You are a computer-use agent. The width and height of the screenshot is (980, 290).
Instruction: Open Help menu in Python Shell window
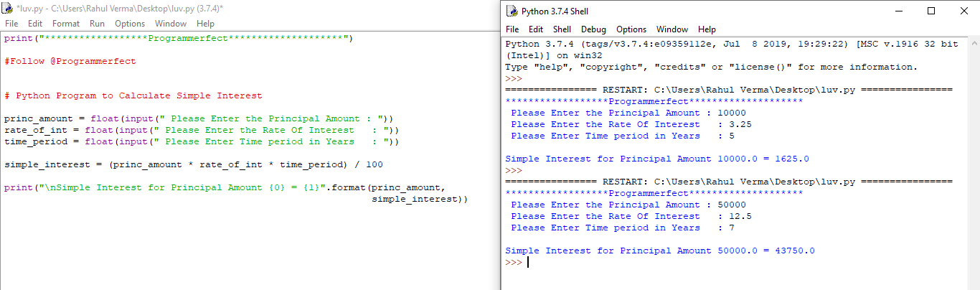point(707,29)
